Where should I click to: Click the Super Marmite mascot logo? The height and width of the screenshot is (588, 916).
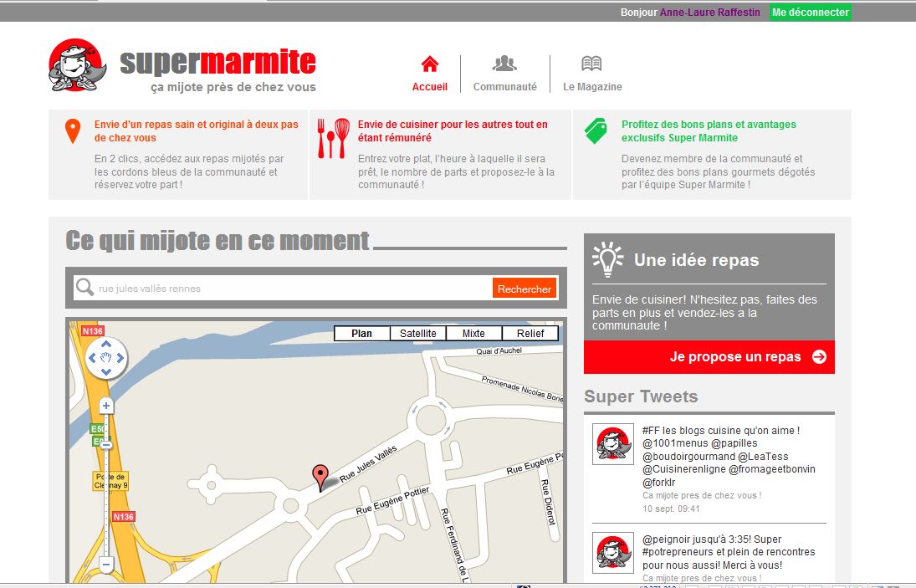click(x=77, y=64)
